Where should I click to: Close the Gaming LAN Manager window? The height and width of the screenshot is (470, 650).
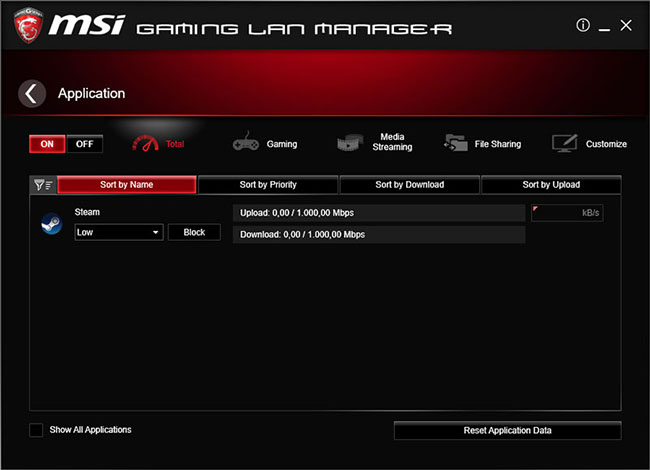(x=626, y=25)
